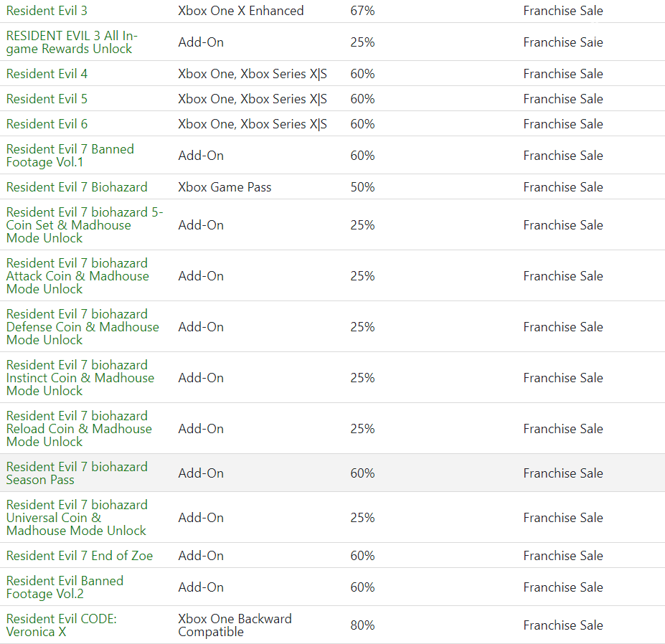The image size is (665, 644).
Task: Open Universal Coin & Madhouse Mode Unlock link
Action: 77,517
